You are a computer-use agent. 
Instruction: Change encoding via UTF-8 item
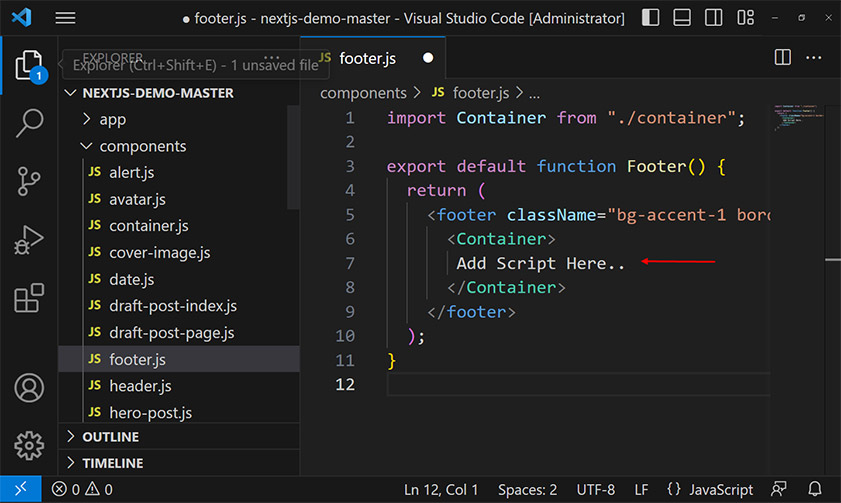pos(595,489)
